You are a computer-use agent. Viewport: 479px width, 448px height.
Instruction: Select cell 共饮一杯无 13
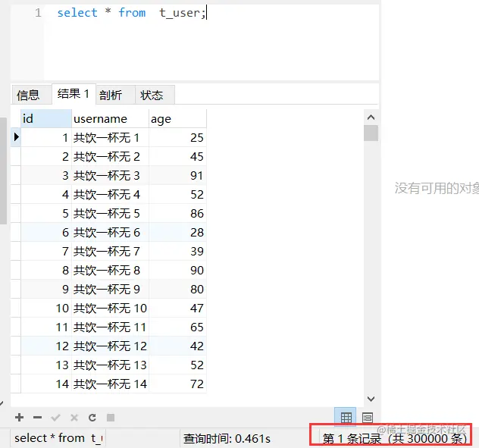click(x=111, y=365)
